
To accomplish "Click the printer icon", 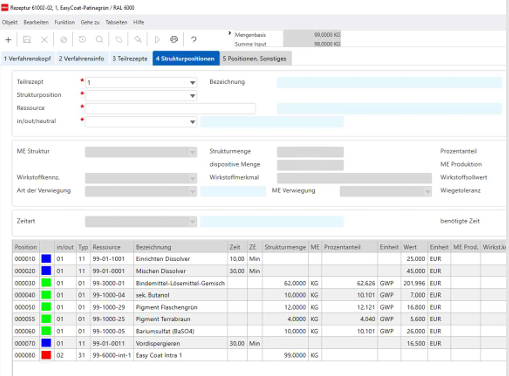I will click(174, 40).
